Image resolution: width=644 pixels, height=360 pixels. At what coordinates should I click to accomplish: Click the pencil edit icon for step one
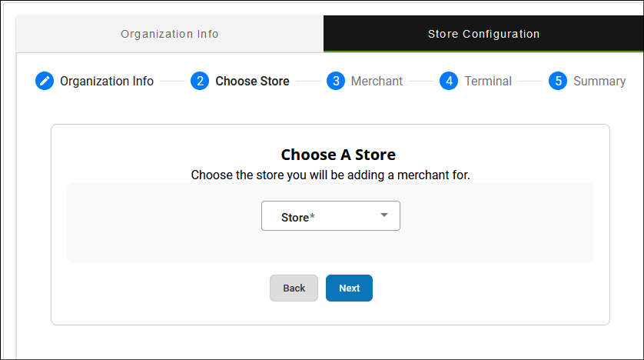45,81
